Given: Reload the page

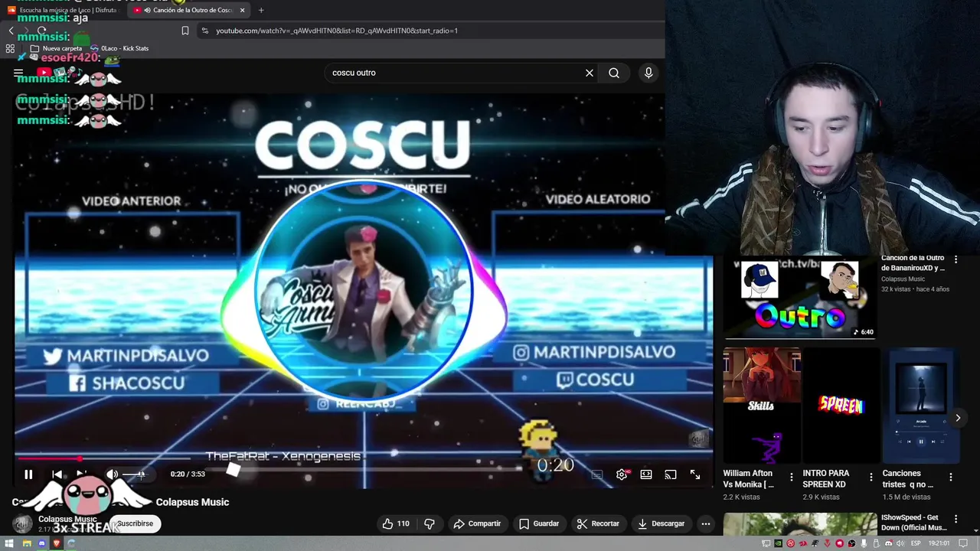Looking at the screenshot, I should coord(41,31).
